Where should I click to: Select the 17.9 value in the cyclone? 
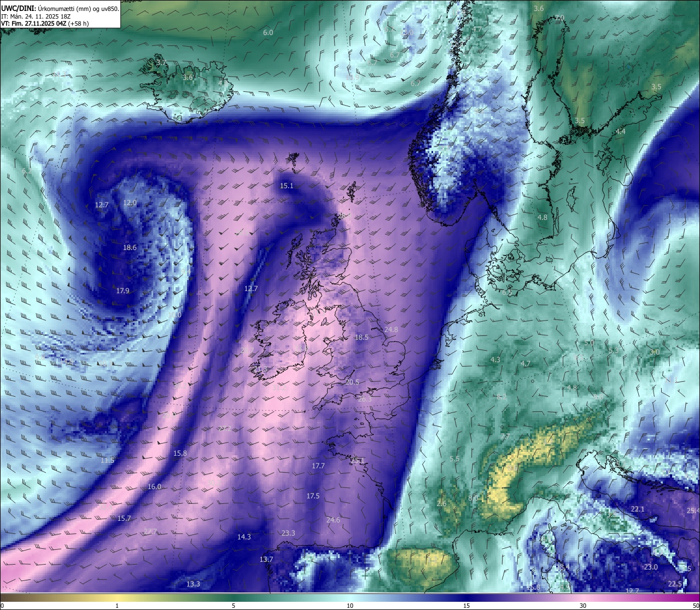(x=122, y=291)
